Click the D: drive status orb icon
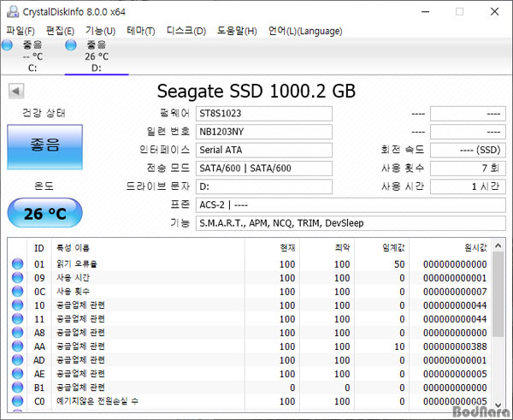The height and width of the screenshot is (420, 513). point(71,45)
